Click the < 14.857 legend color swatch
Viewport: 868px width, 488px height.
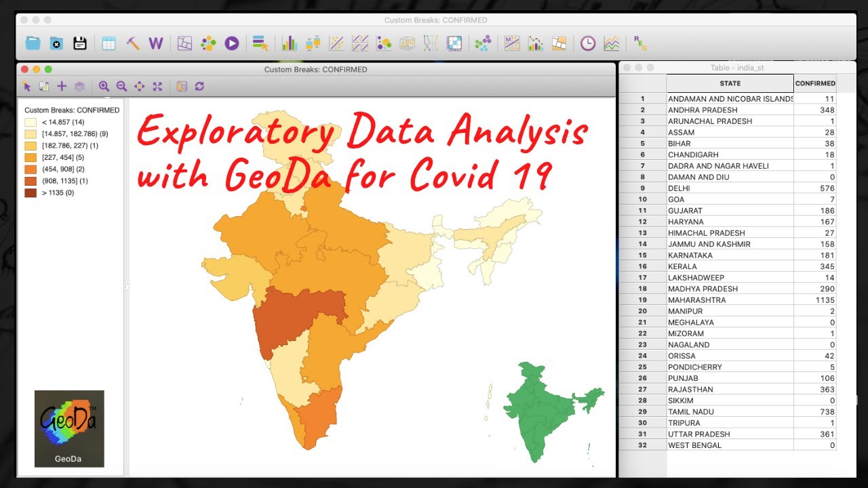(x=31, y=122)
